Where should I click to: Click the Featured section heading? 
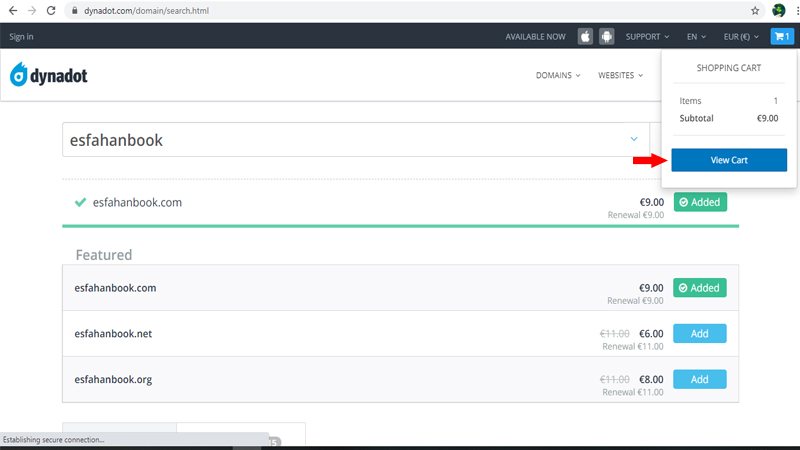[x=104, y=255]
